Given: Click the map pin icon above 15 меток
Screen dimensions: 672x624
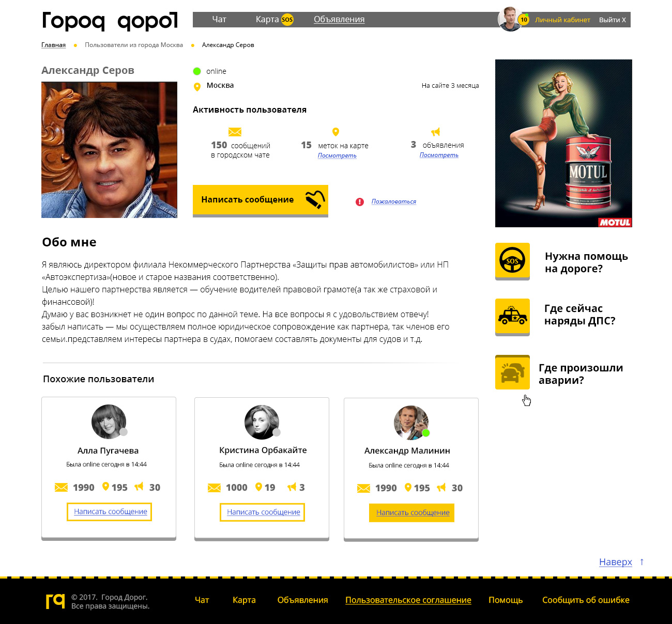Looking at the screenshot, I should point(335,132).
